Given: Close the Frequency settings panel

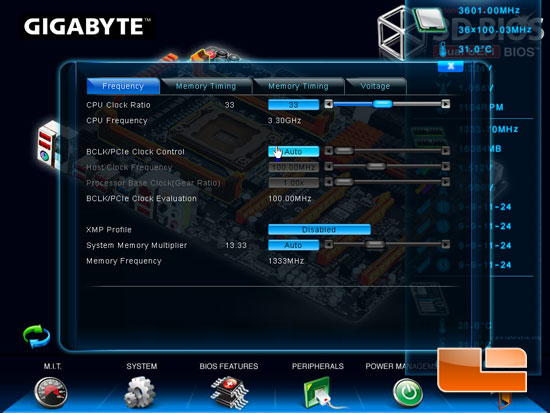Looking at the screenshot, I should (x=451, y=66).
